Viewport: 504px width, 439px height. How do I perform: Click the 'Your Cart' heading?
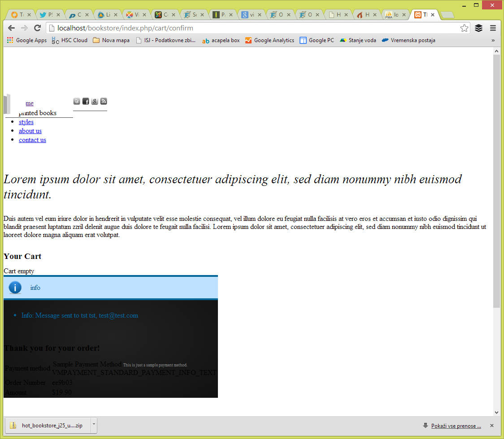pyautogui.click(x=22, y=256)
